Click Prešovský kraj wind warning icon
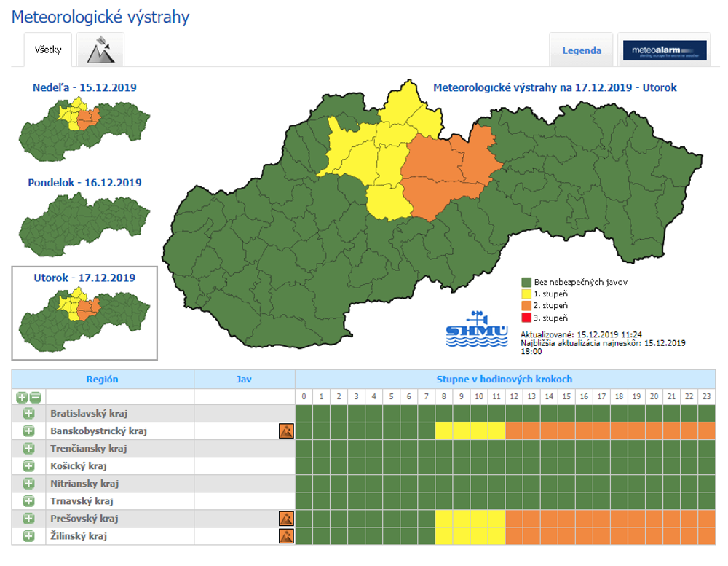 point(286,519)
